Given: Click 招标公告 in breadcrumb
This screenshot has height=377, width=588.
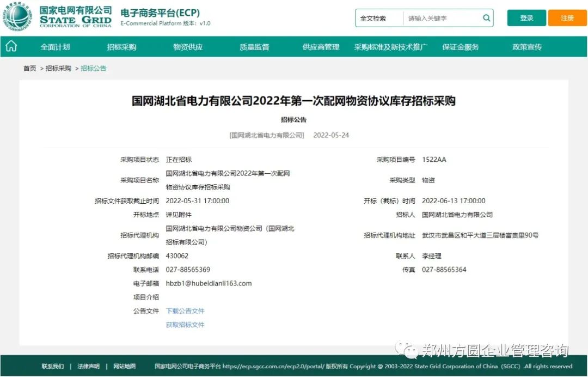Looking at the screenshot, I should click(x=94, y=68).
